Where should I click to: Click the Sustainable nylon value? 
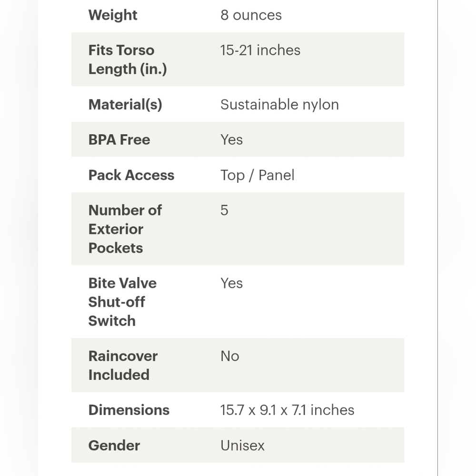[x=279, y=105]
